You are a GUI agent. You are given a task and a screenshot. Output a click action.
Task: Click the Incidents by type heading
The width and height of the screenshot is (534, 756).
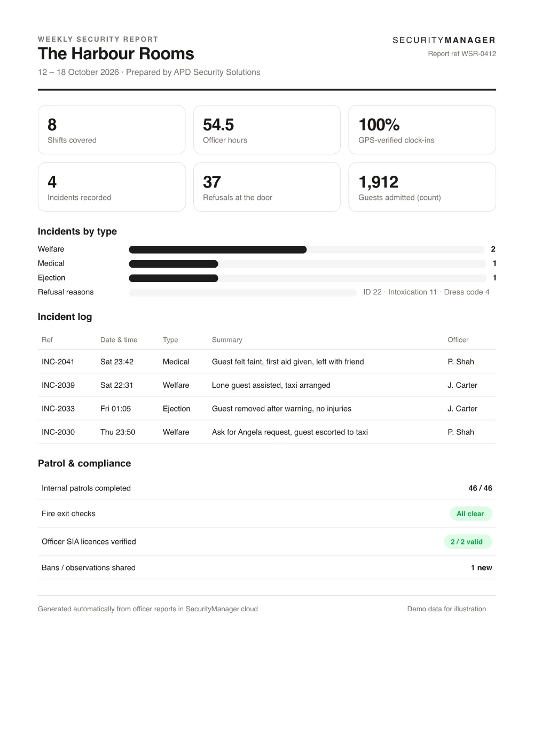tap(77, 231)
